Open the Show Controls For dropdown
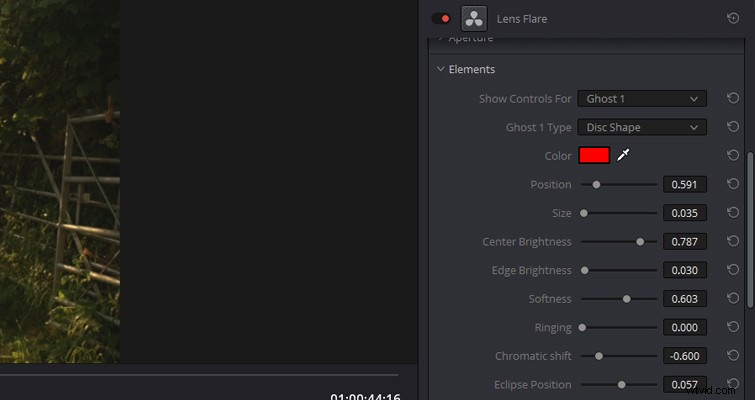The image size is (755, 400). point(641,99)
